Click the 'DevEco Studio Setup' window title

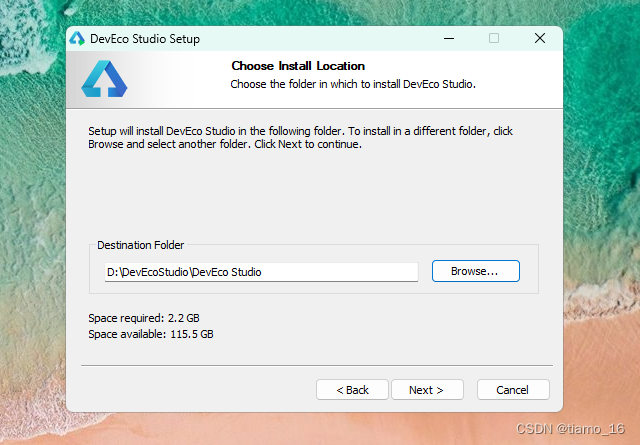tap(145, 39)
